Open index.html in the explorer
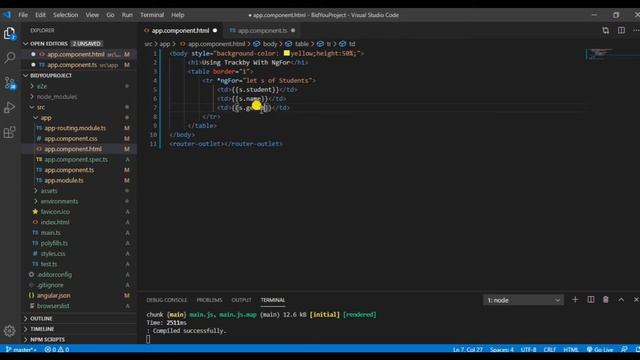 [79, 222]
